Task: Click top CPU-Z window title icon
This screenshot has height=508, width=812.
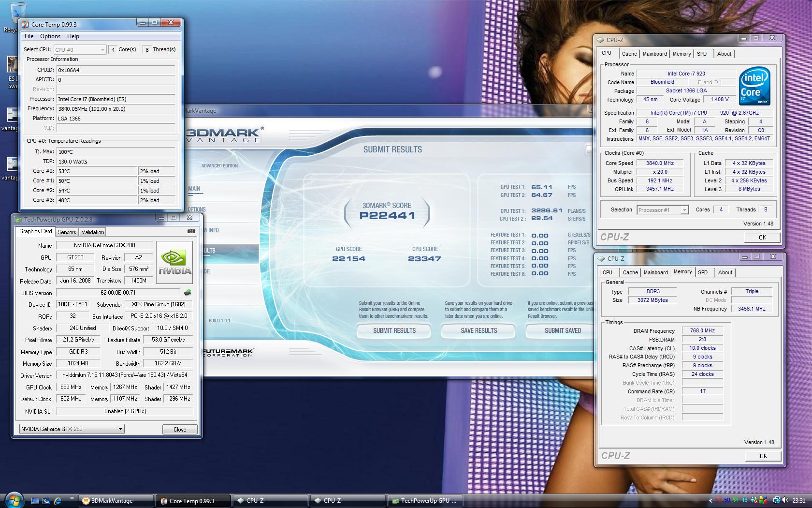Action: [x=601, y=40]
